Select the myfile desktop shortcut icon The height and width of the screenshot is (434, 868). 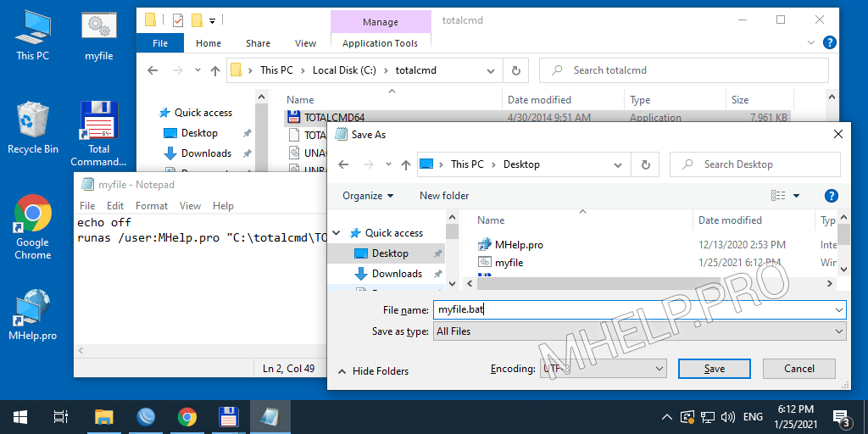98,36
